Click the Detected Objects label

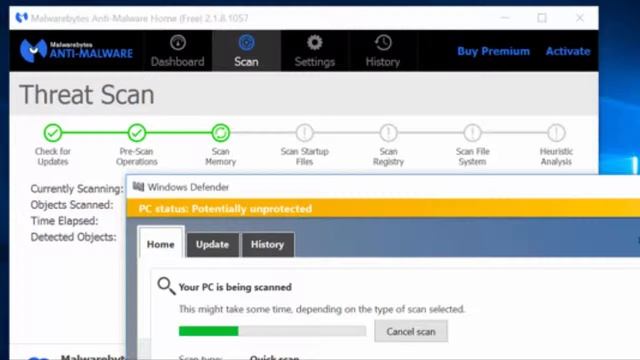(73, 237)
